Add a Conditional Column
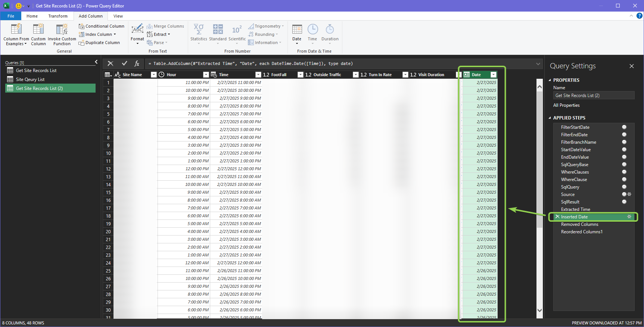This screenshot has width=644, height=327. (102, 26)
